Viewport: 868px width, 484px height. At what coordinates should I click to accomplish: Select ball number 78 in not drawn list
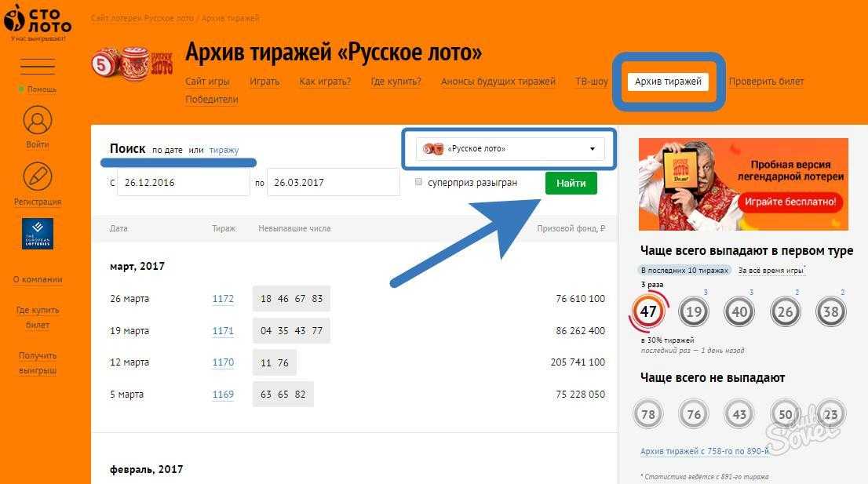point(648,413)
